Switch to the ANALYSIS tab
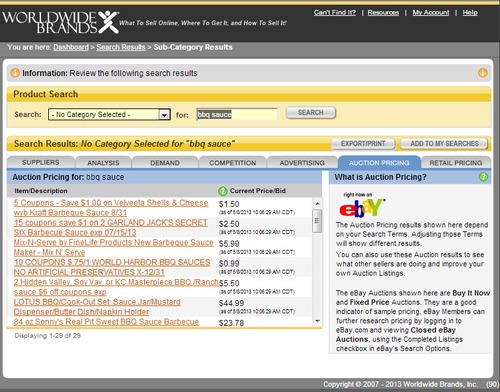The height and width of the screenshot is (392, 500). [103, 163]
